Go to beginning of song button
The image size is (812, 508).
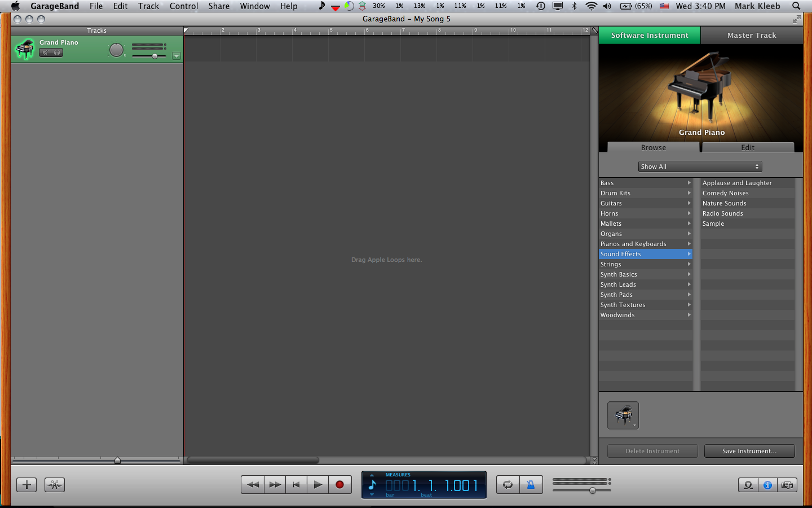296,485
